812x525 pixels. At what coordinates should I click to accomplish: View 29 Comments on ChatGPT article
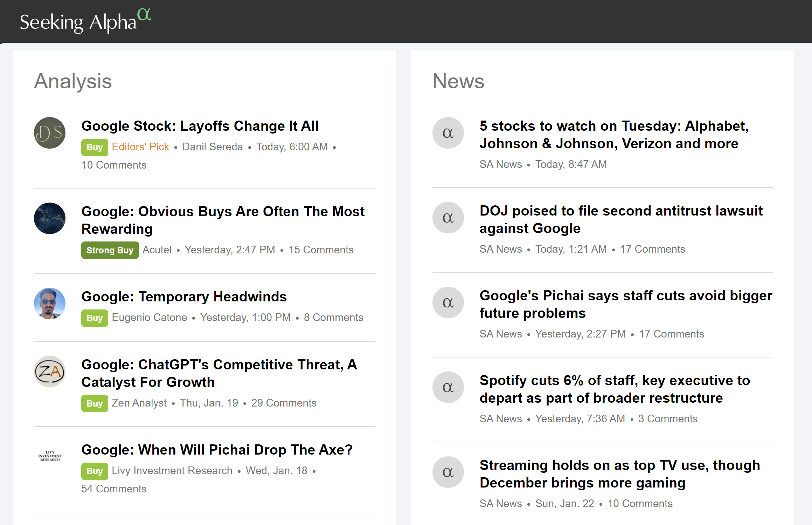[284, 403]
